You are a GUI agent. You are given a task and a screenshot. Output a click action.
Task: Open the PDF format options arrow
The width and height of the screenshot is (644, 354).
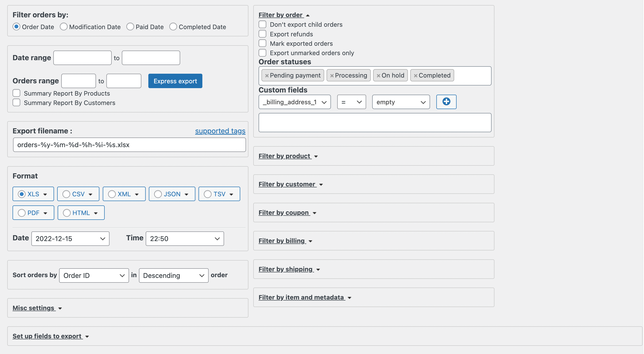click(x=45, y=213)
